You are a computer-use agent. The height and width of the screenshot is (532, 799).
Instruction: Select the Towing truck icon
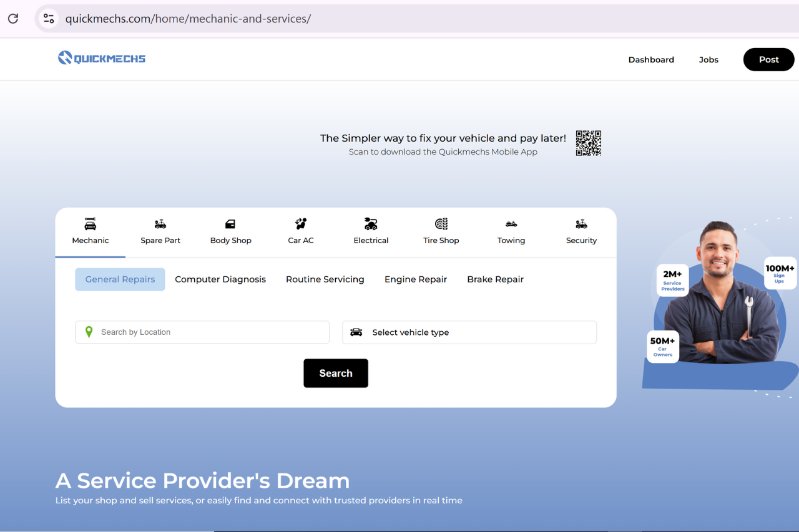511,224
